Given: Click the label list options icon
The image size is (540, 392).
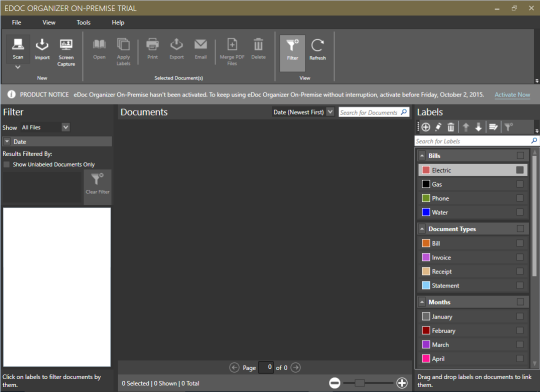Looking at the screenshot, I should [x=493, y=127].
